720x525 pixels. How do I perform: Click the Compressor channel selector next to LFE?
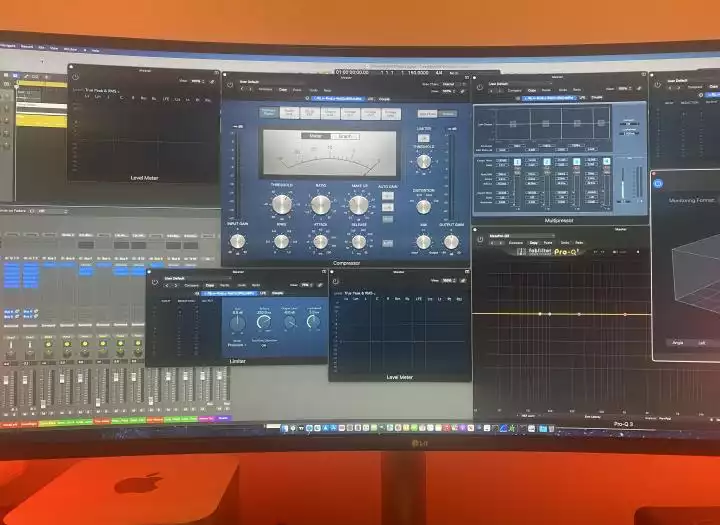339,98
